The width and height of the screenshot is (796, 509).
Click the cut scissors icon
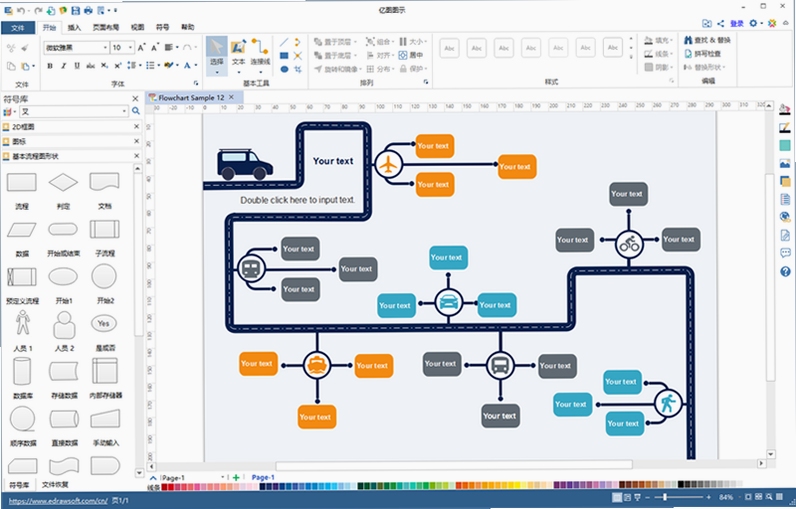[x=11, y=48]
